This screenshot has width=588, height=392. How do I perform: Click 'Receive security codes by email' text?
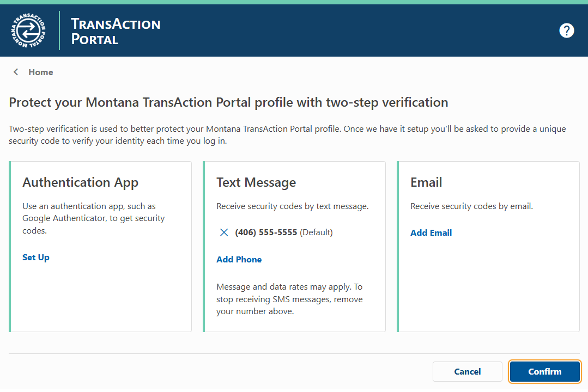(471, 206)
